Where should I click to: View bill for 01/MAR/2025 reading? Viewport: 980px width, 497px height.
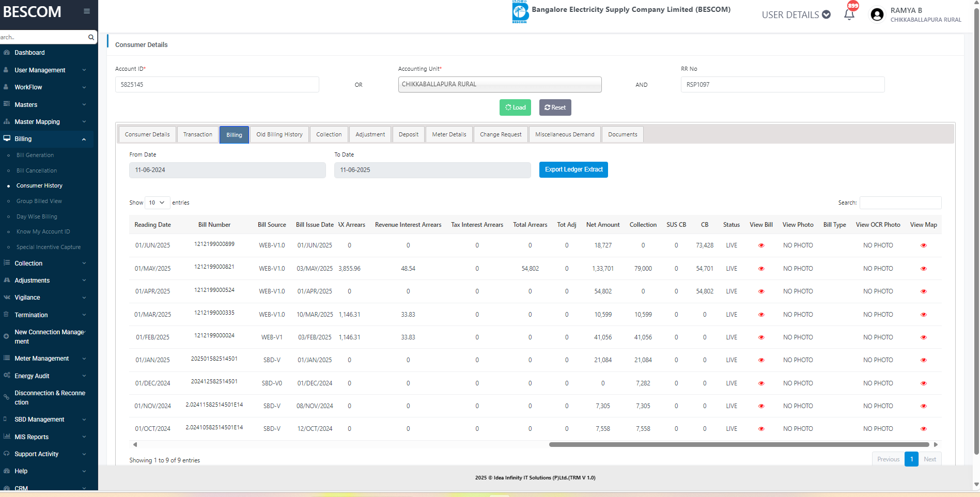click(x=761, y=315)
